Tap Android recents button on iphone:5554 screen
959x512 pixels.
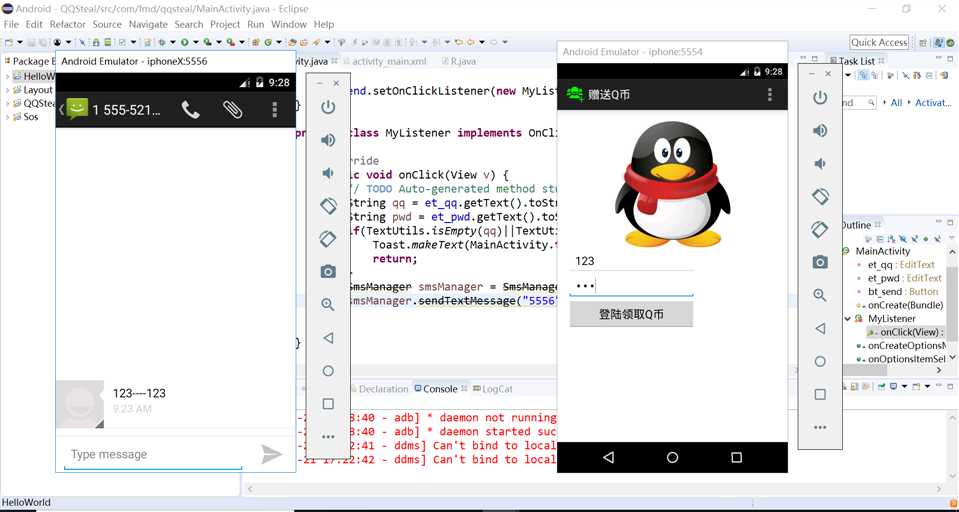point(736,458)
